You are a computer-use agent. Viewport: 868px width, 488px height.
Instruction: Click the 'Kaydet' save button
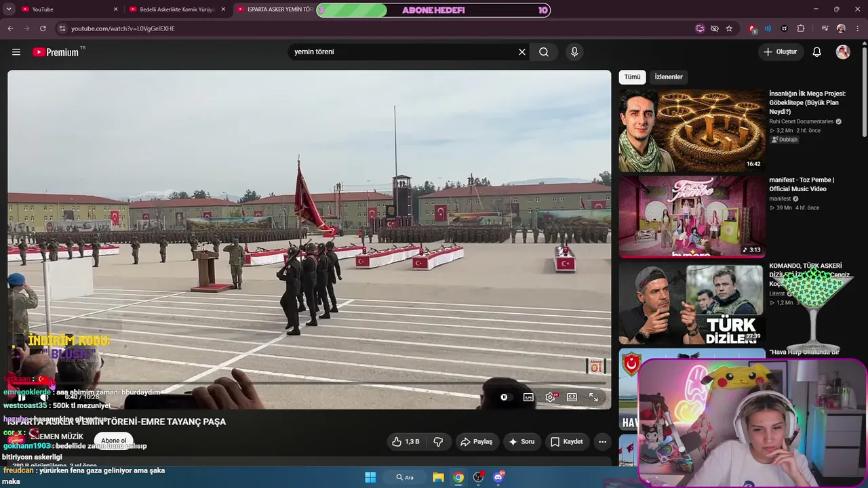(567, 442)
